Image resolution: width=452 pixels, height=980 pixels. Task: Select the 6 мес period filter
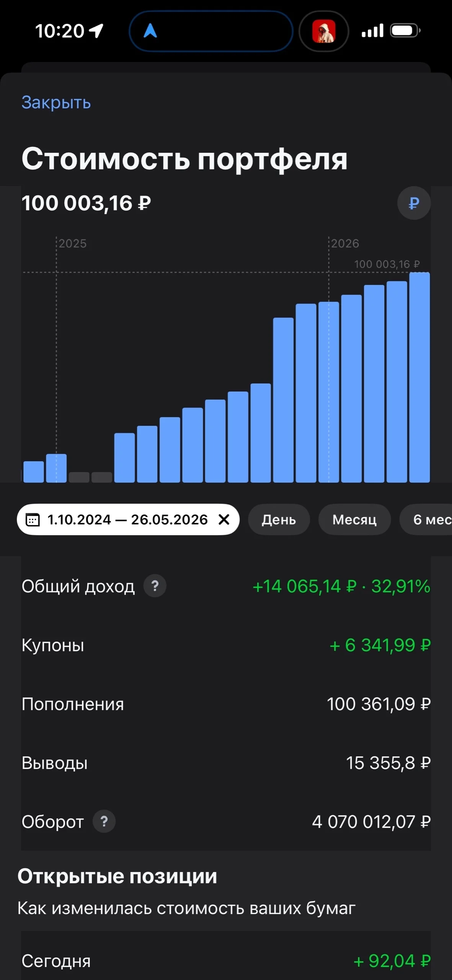tap(426, 519)
